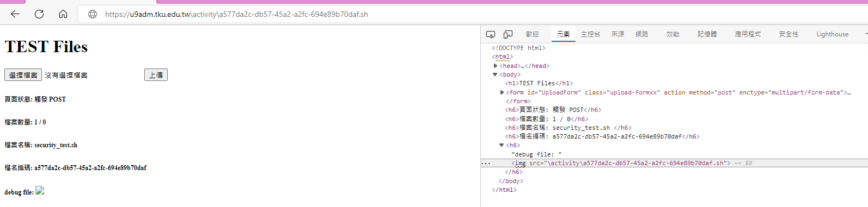Select the h6 檔案數量 node in DOM tree

click(x=546, y=119)
